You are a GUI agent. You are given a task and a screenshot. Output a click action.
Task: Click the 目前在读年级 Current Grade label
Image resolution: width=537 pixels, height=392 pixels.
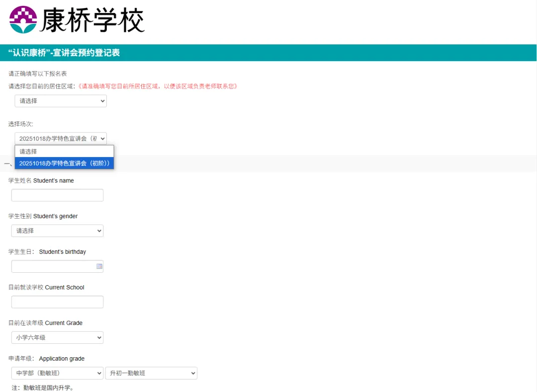tap(45, 323)
